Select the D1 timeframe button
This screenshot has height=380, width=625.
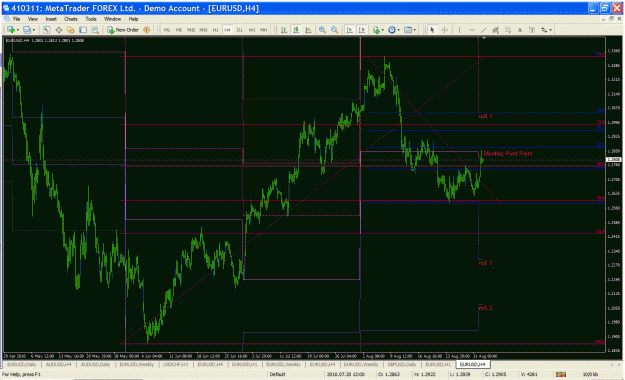click(240, 30)
